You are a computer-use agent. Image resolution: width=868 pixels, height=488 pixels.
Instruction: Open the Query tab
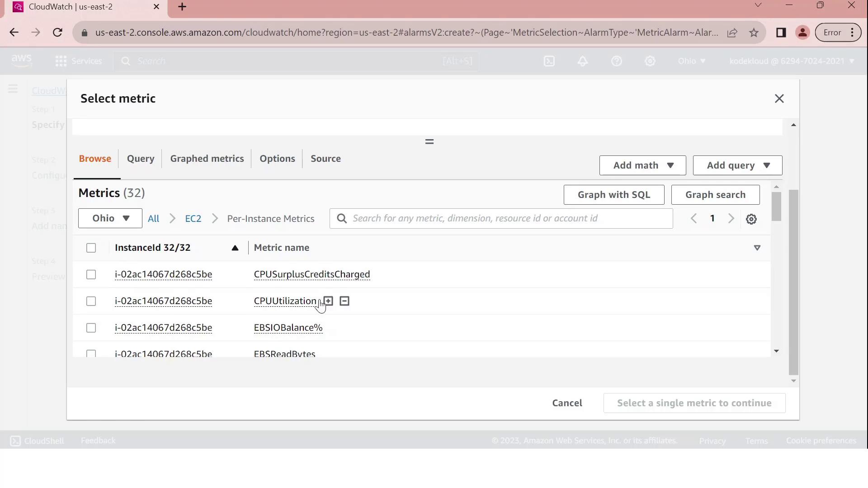(x=141, y=159)
